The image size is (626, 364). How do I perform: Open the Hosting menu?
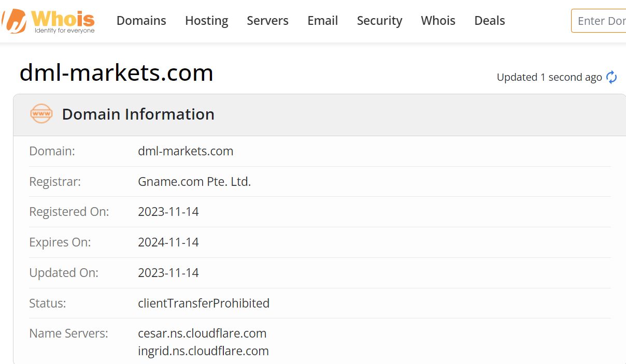click(x=207, y=21)
